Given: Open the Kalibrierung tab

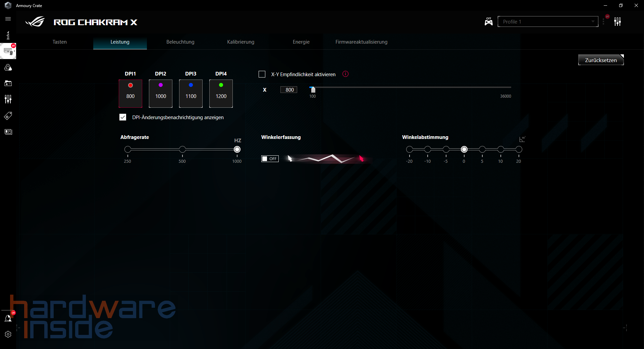Looking at the screenshot, I should pos(240,42).
